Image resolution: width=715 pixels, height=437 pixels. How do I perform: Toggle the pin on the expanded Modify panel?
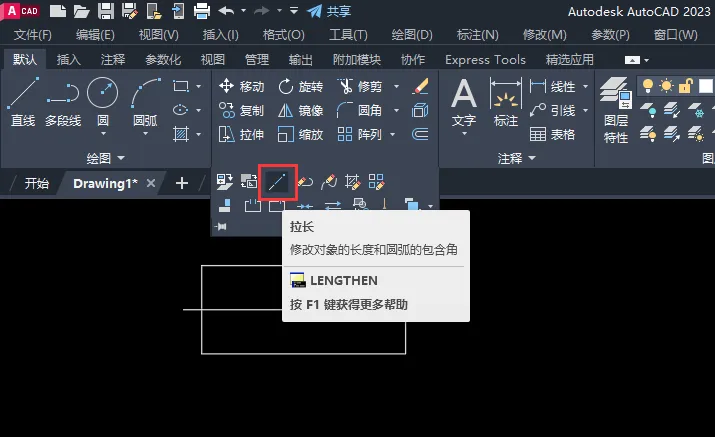221,226
